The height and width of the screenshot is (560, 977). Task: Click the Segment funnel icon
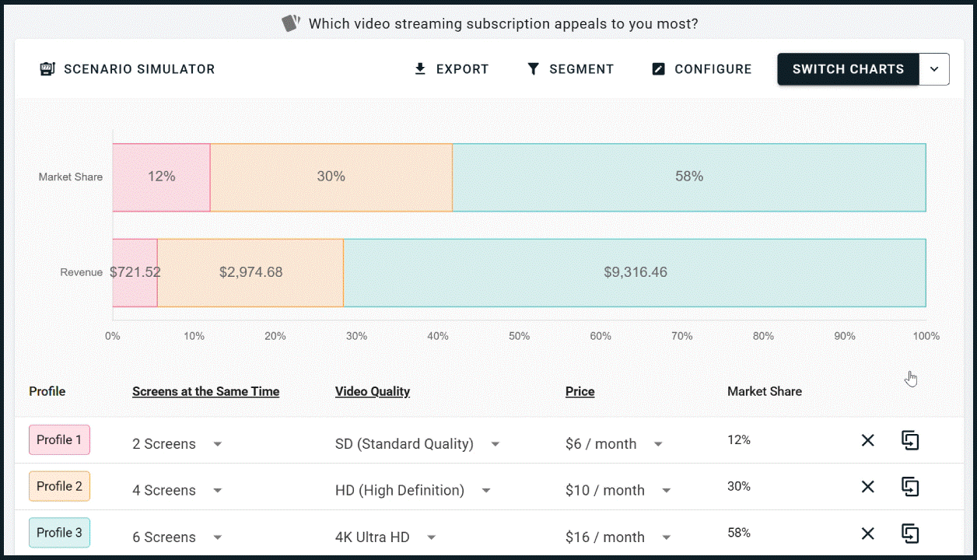point(533,68)
